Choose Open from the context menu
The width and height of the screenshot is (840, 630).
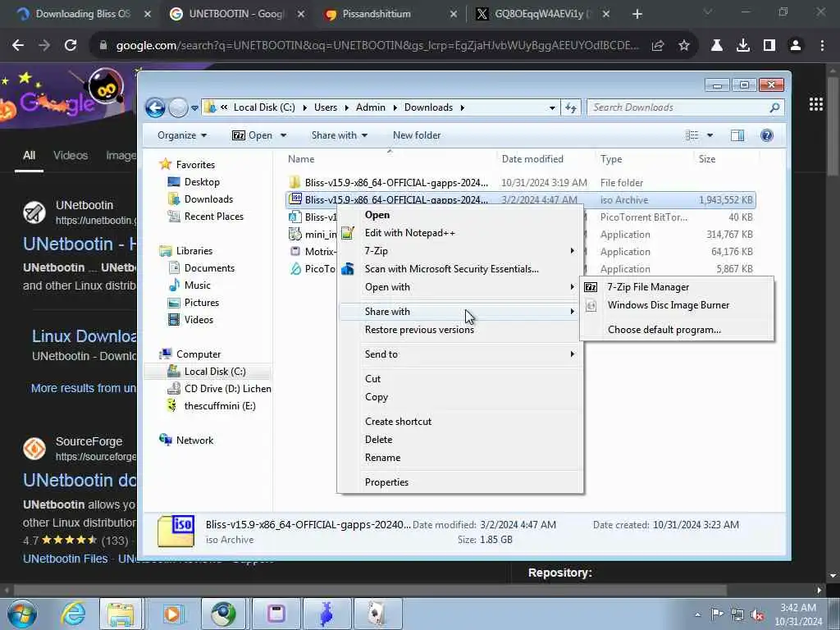(461, 215)
